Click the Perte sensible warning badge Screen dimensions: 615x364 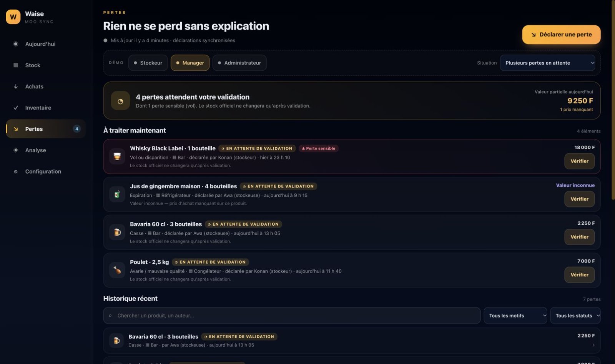point(319,148)
